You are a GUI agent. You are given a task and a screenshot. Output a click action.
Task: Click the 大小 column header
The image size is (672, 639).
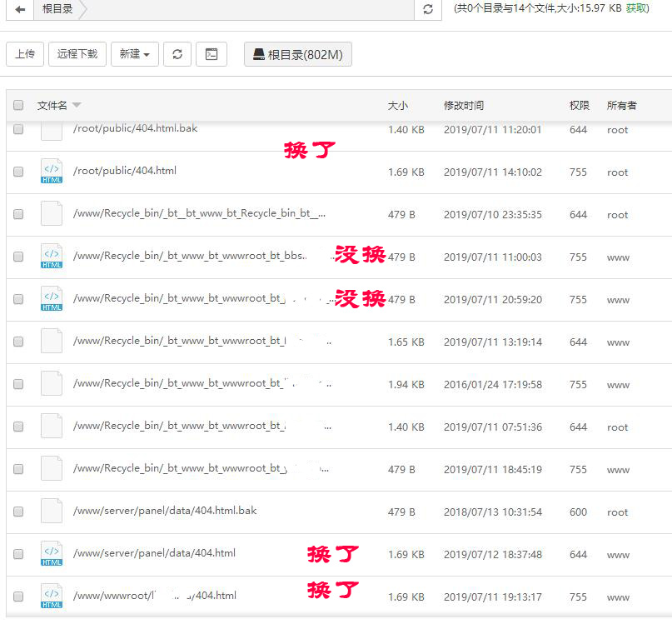[x=397, y=106]
